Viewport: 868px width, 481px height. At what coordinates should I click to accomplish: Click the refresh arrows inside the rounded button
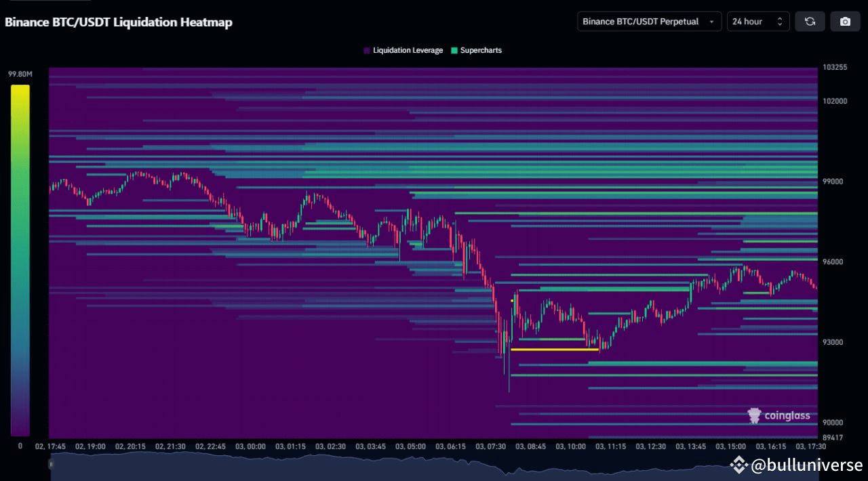pyautogui.click(x=810, y=21)
